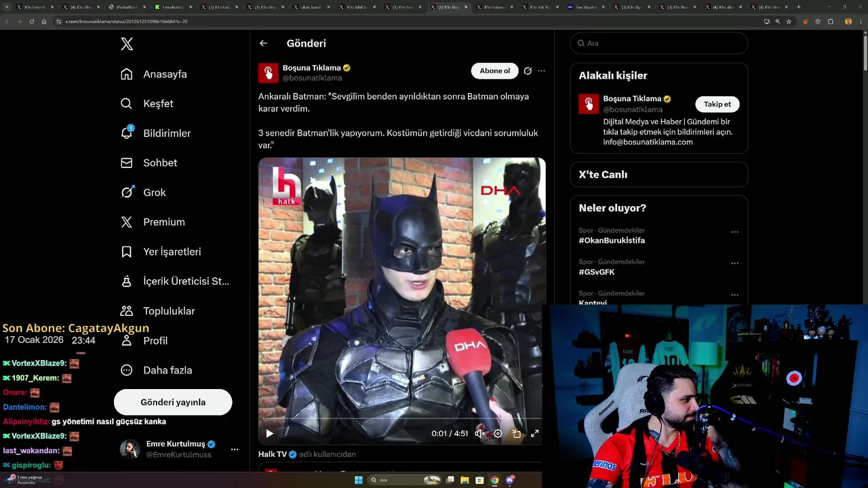Open Microsoft Store from the taskbar
Viewport: 868px width, 488px height.
(479, 480)
